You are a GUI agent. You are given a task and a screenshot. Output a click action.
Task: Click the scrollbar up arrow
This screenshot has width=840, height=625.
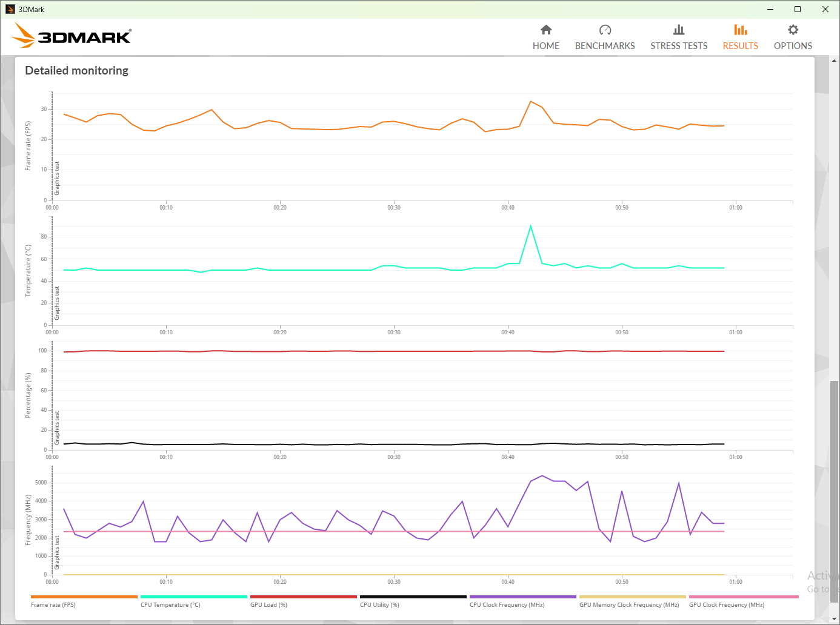point(834,61)
